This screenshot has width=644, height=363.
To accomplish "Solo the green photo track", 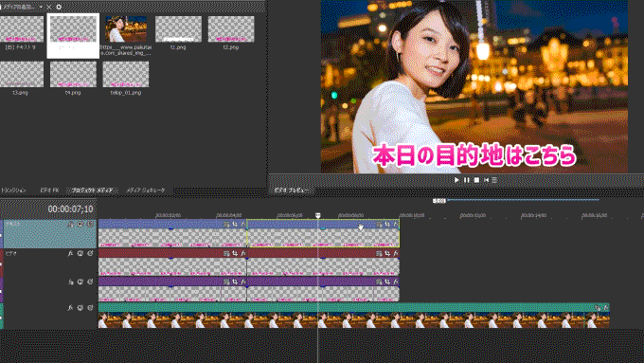I will pos(90,307).
